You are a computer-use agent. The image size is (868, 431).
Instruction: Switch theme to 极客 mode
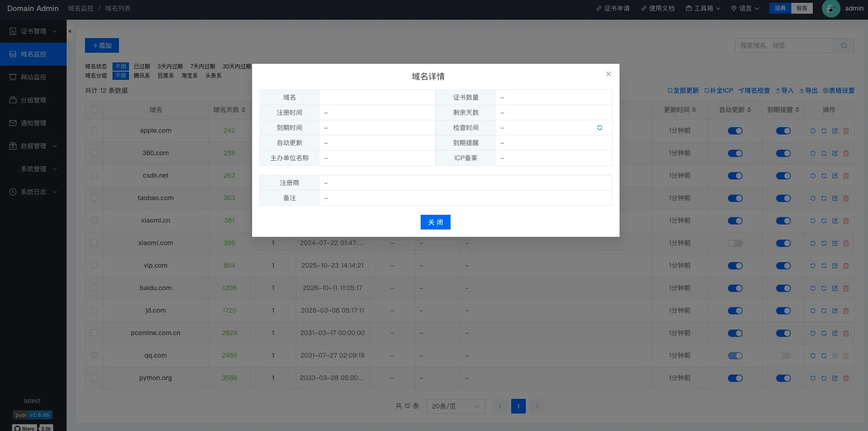(802, 8)
